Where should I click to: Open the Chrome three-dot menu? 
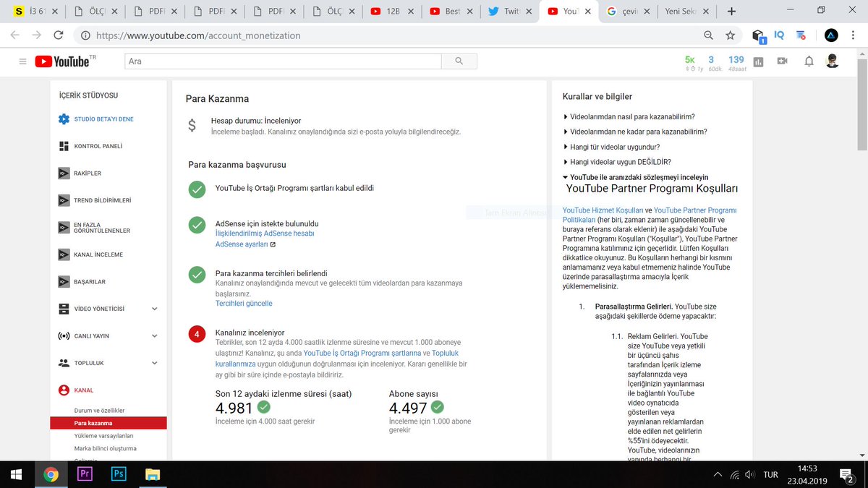(854, 35)
